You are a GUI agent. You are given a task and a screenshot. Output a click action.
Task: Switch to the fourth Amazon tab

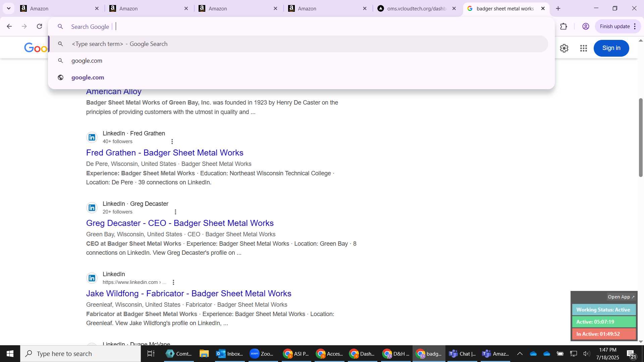click(327, 8)
